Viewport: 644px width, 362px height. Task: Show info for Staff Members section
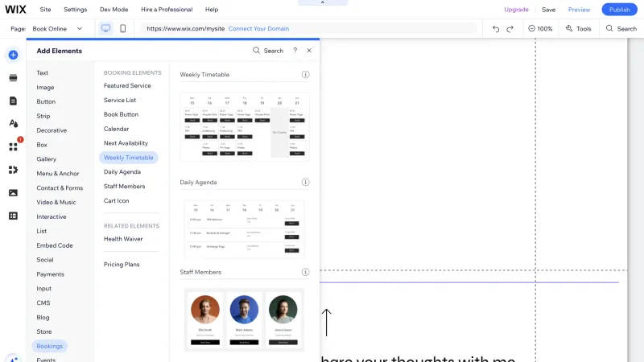coord(305,272)
